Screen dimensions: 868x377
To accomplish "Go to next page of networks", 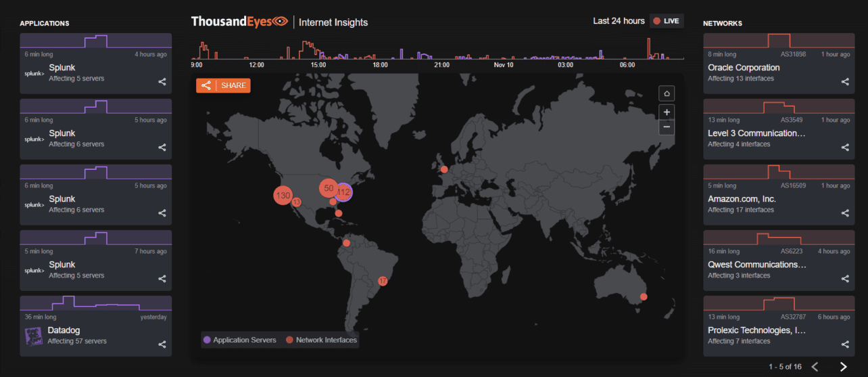I will (x=843, y=367).
